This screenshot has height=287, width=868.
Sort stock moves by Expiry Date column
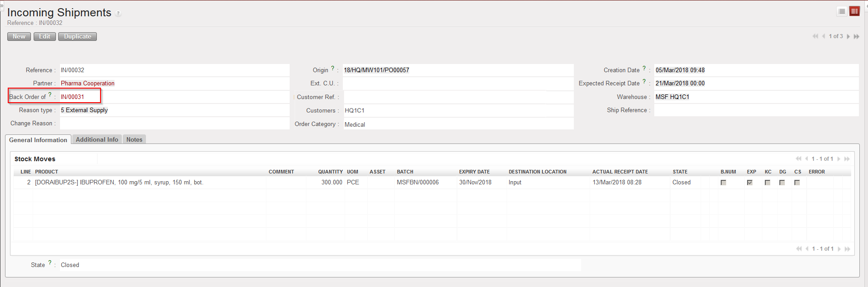[474, 172]
